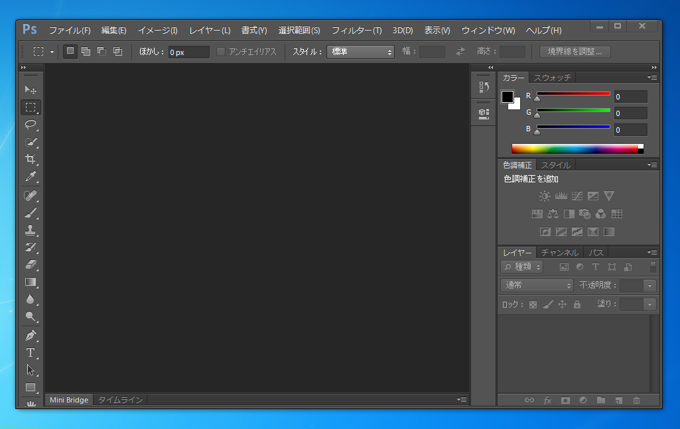The image size is (680, 429).
Task: Add a Levels adjustment
Action: 561,196
